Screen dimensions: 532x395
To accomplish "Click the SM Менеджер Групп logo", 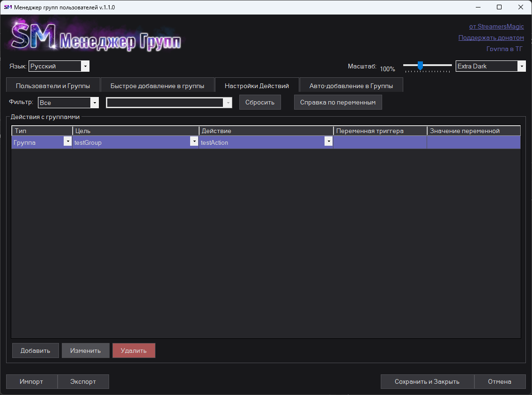I will [x=96, y=37].
